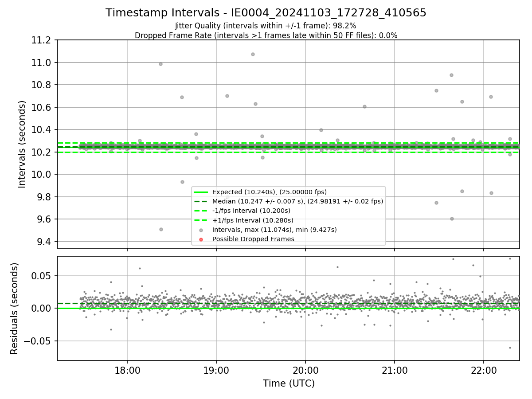532x399 pixels.
Task: Click the "Time (UTC)" x-axis label
Action: (289, 383)
